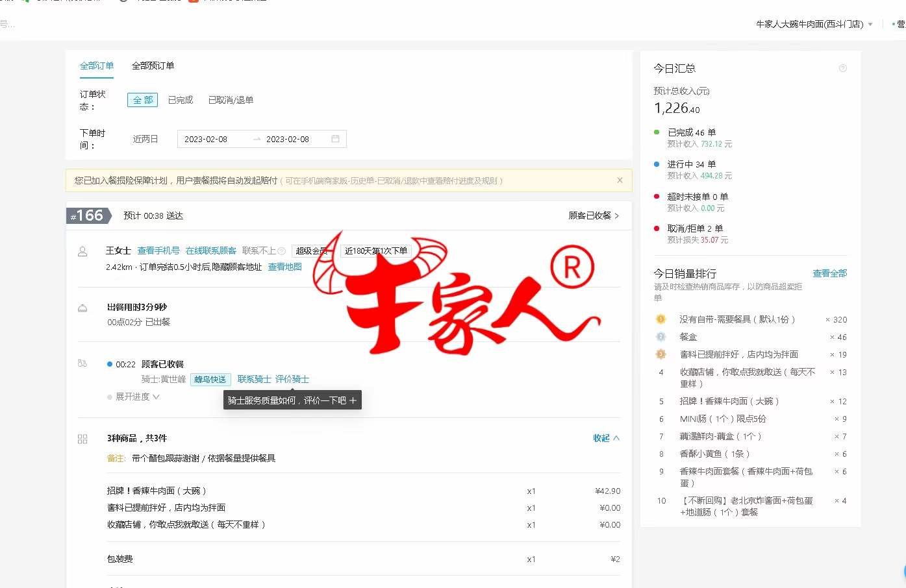The width and height of the screenshot is (906, 588).
Task: Click the 包装费 row
Action: (x=364, y=559)
